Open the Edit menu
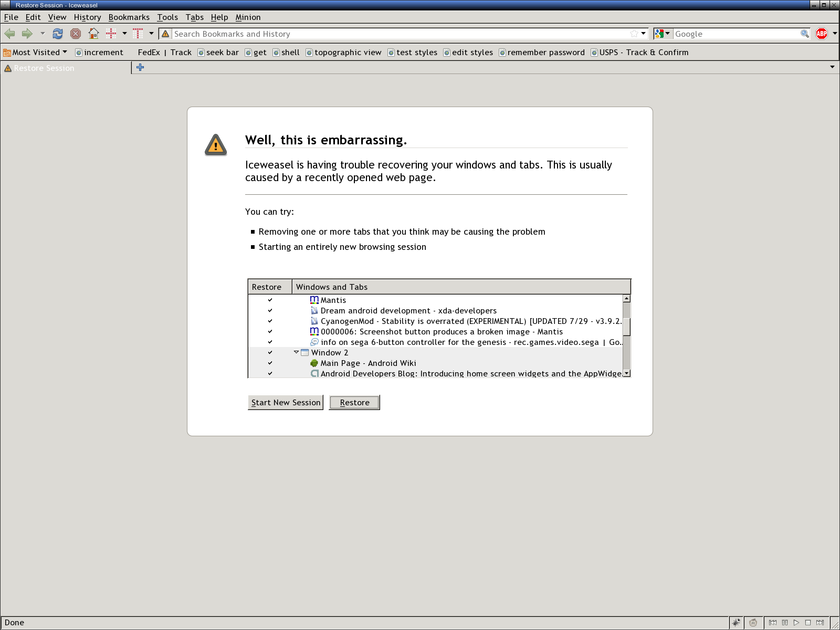The image size is (840, 630). click(33, 17)
